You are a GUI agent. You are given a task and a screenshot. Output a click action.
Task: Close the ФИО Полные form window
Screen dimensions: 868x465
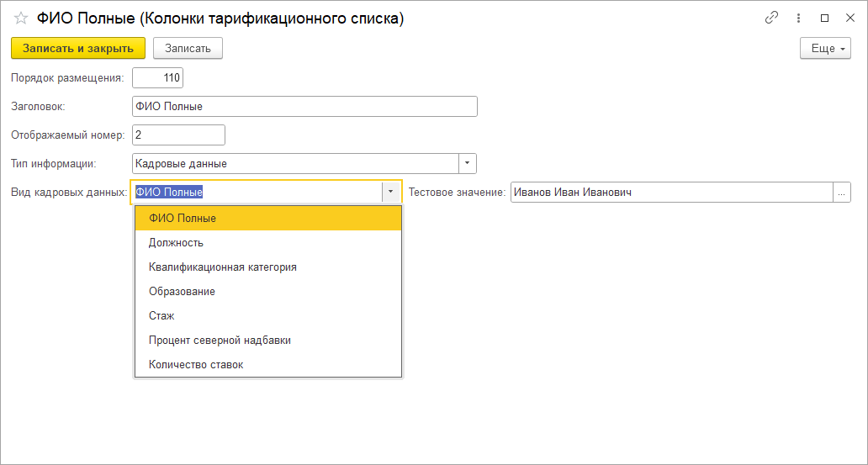click(x=849, y=18)
